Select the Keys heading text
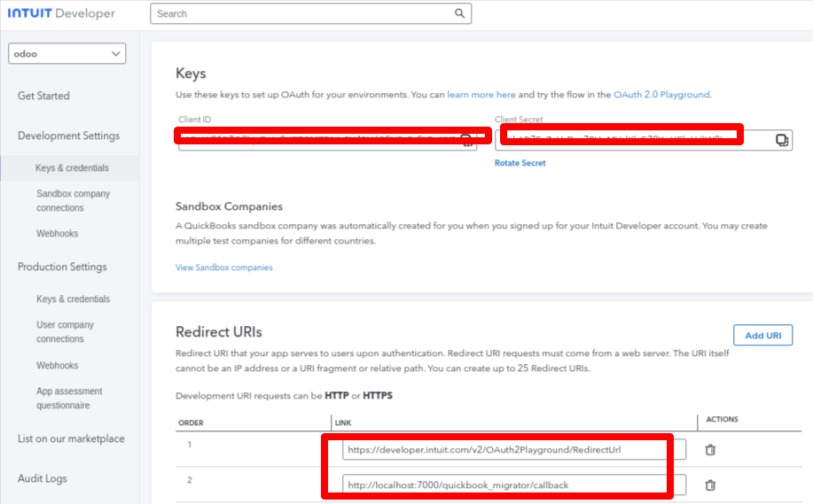This screenshot has height=504, width=813. [191, 74]
